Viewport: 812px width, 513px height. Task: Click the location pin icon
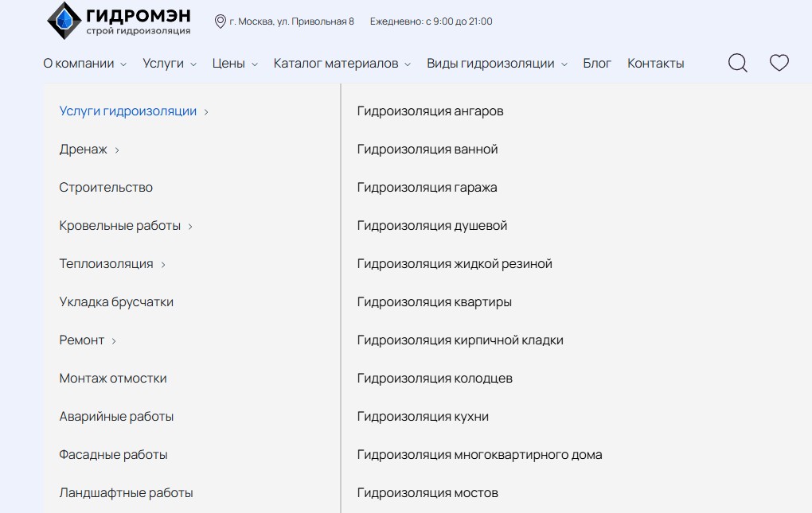click(x=220, y=21)
